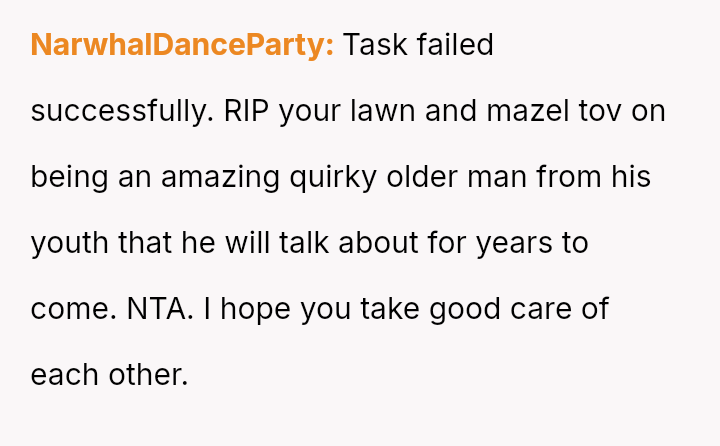
Task: Click the words "Task failed"
Action: point(418,45)
